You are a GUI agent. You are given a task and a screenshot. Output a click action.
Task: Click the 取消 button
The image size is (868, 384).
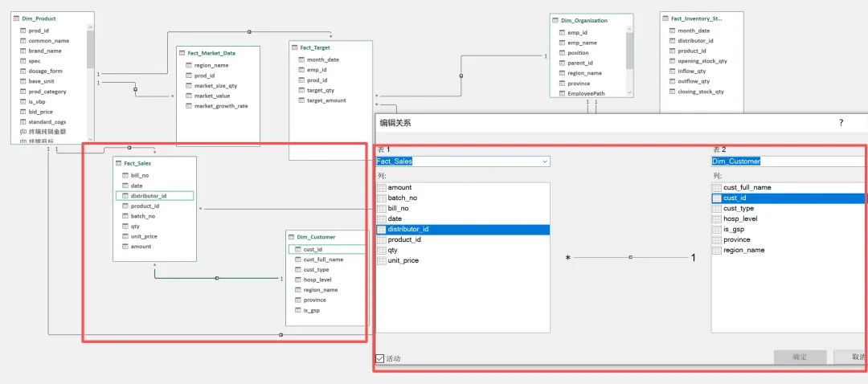click(850, 357)
